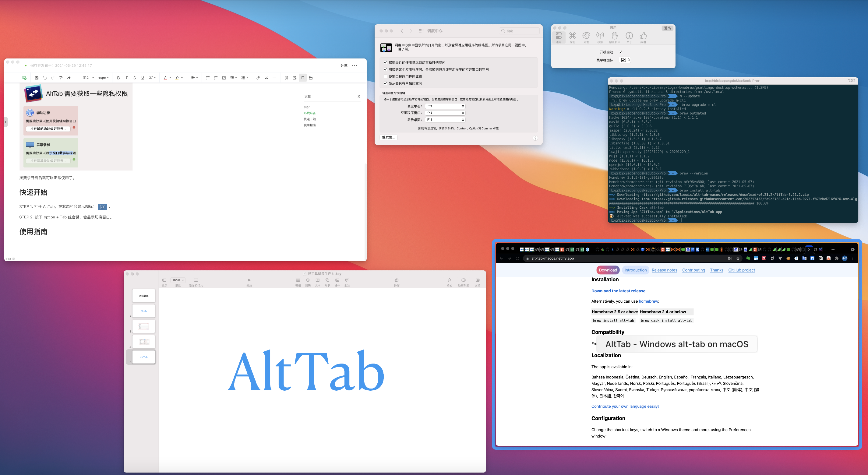Click the bold formatting icon in note editor
Image resolution: width=868 pixels, height=475 pixels.
click(x=118, y=78)
